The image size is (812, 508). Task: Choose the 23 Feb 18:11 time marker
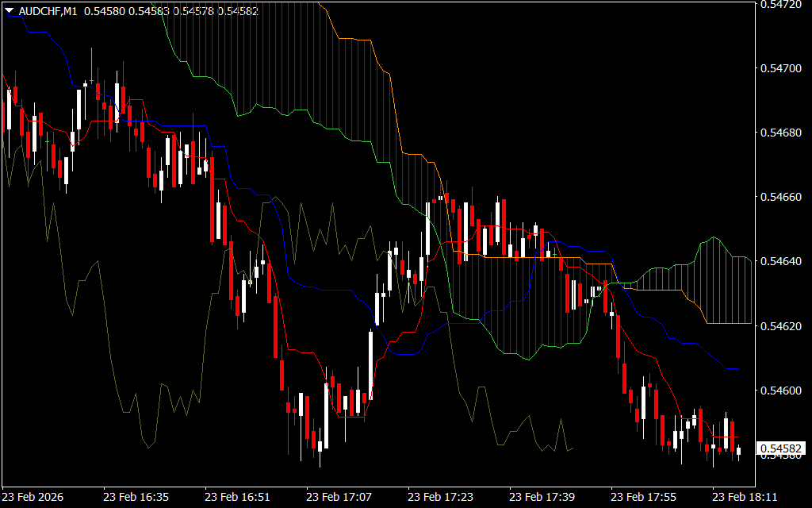[745, 497]
